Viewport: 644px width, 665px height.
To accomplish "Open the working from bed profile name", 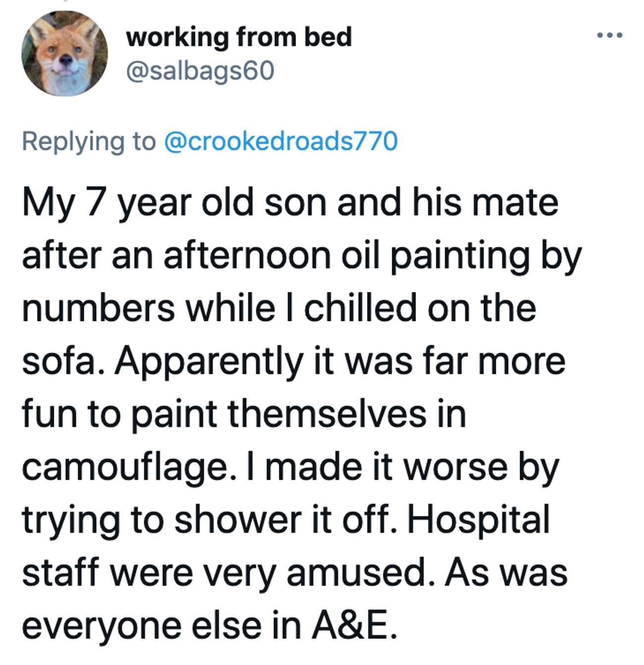I will (x=239, y=38).
